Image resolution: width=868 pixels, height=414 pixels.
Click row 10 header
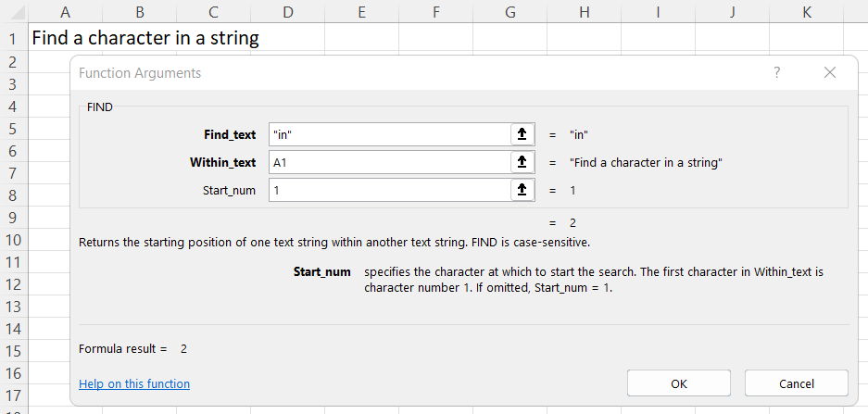pyautogui.click(x=13, y=240)
